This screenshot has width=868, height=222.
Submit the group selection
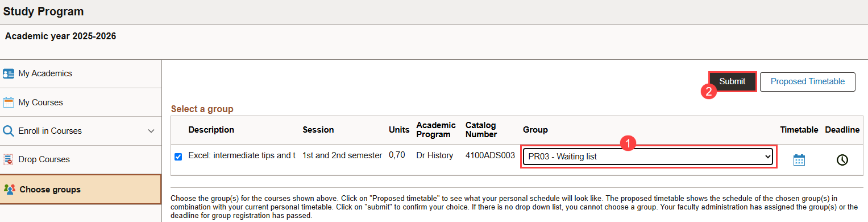[x=732, y=81]
